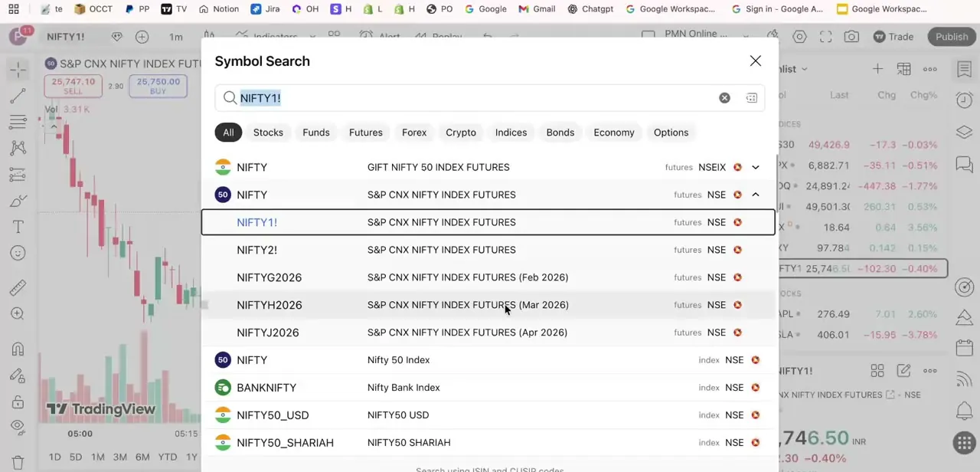Select the crosshair cursor tool

18,70
